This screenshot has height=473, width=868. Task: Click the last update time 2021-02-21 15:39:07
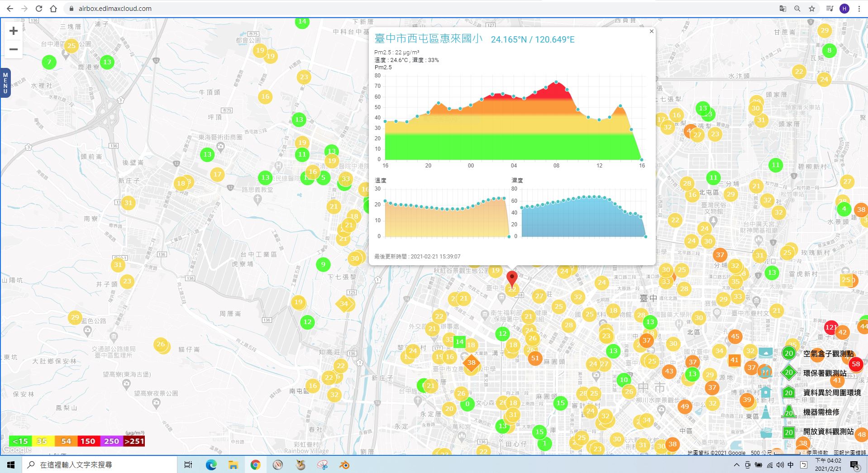click(x=435, y=256)
